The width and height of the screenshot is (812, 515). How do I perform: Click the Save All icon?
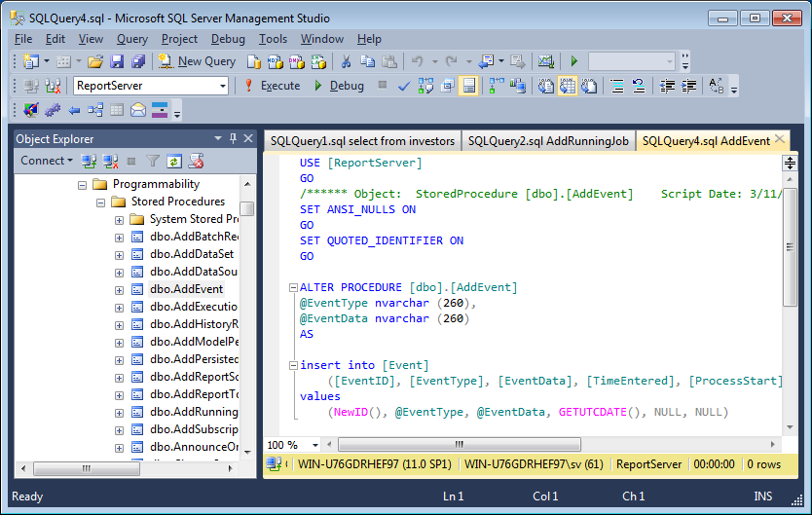pos(138,61)
